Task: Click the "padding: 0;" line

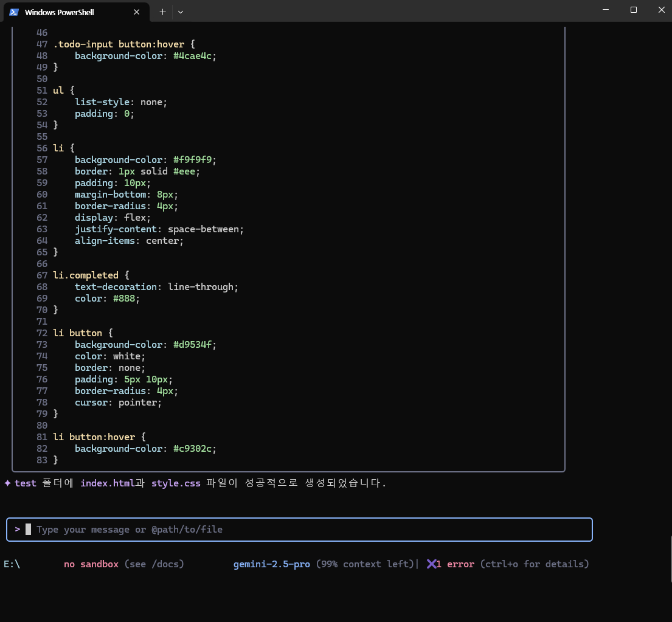Action: [x=105, y=114]
